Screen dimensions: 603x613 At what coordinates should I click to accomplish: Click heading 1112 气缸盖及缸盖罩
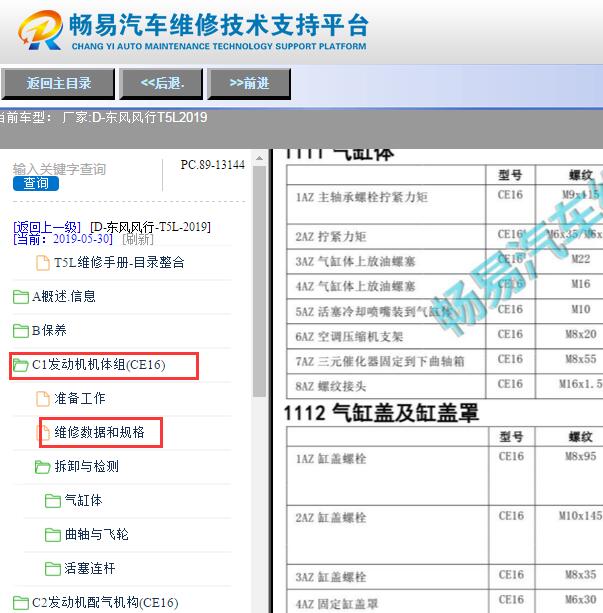click(x=381, y=412)
